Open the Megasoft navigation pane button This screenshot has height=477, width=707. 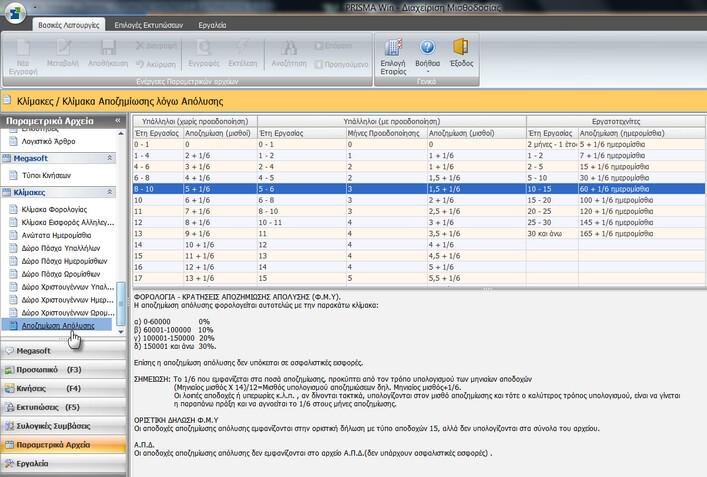point(64,350)
